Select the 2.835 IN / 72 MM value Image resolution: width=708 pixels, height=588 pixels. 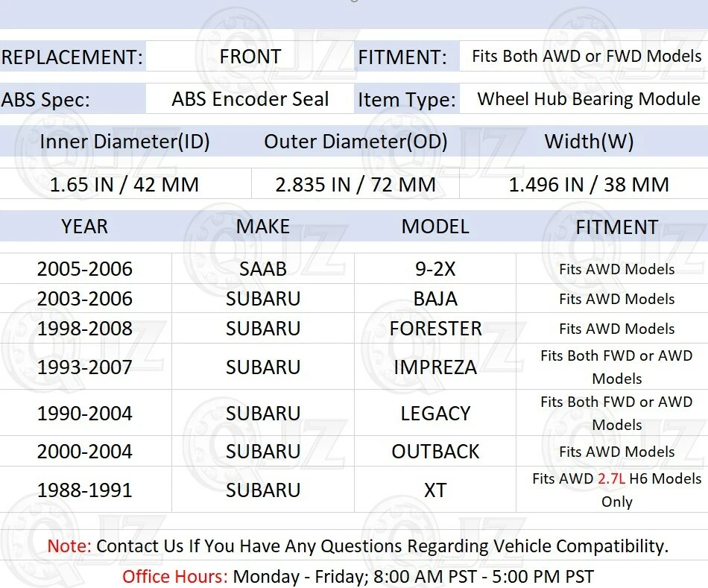click(x=355, y=184)
